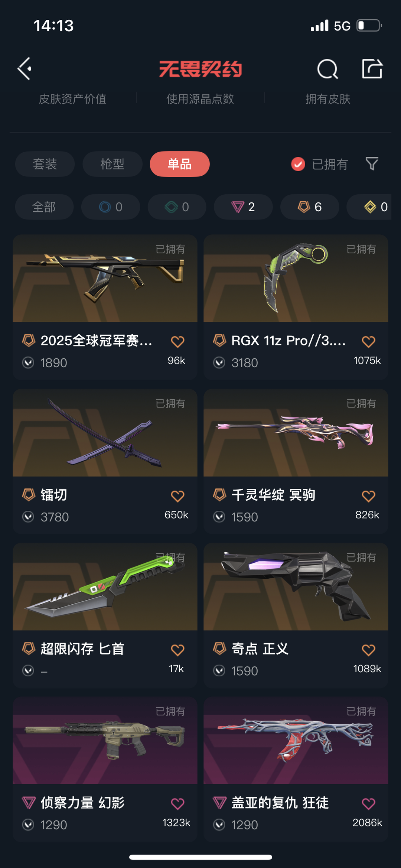The height and width of the screenshot is (868, 401).
Task: Tap heart on RGX 11z Pro skin
Action: (368, 342)
